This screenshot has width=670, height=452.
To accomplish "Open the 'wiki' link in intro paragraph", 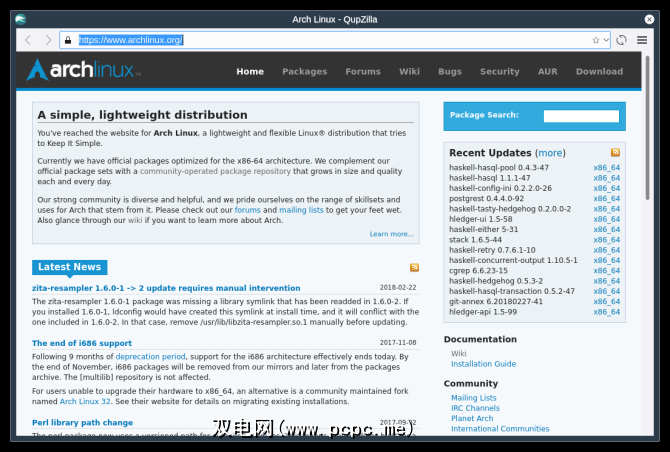I will [135, 220].
